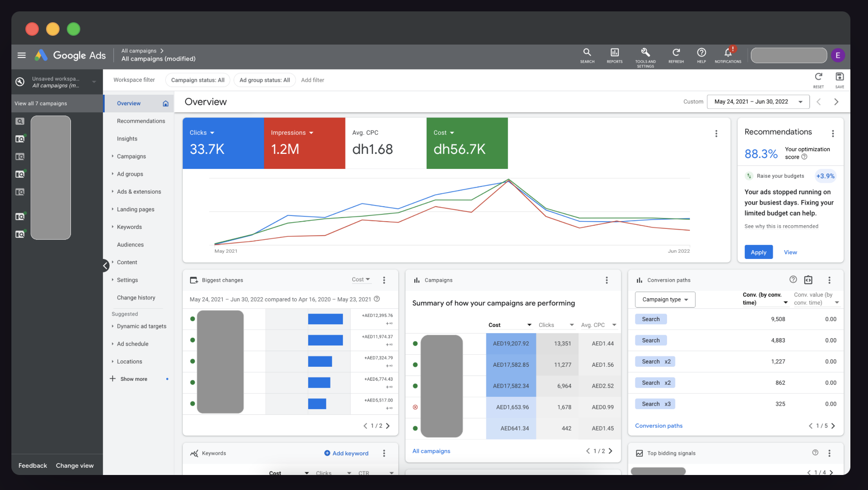Click Biggest changes date comparison help icon
868x490 pixels.
[x=377, y=299]
